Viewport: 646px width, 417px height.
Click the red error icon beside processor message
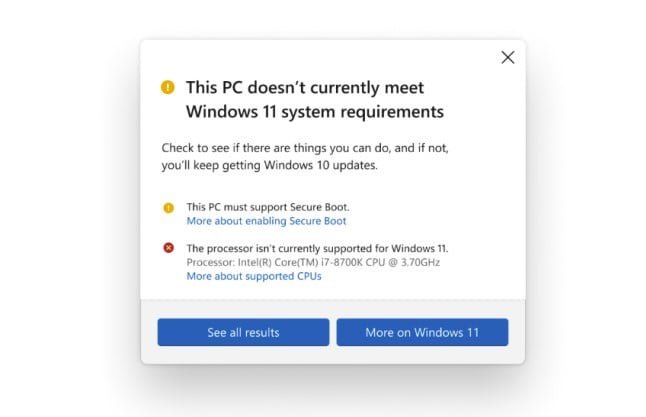click(168, 248)
